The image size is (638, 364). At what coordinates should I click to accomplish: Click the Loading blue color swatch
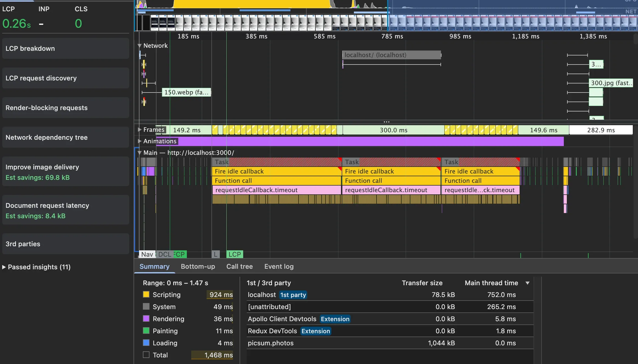tap(146, 343)
